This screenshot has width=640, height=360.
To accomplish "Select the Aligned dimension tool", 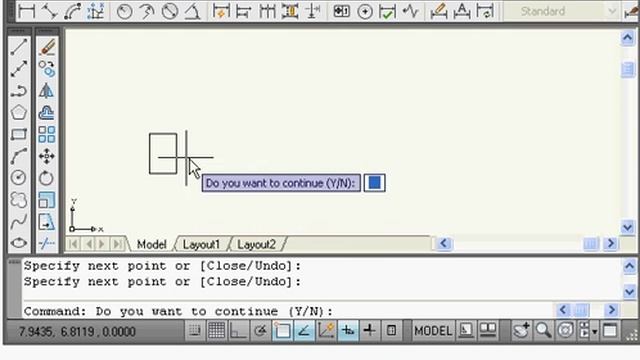I will click(50, 11).
